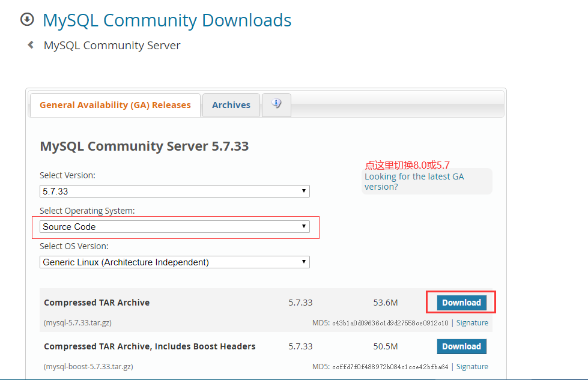588x380 pixels.
Task: Open Signature link for mysql-5.7.33.tar.gz
Action: (x=472, y=322)
